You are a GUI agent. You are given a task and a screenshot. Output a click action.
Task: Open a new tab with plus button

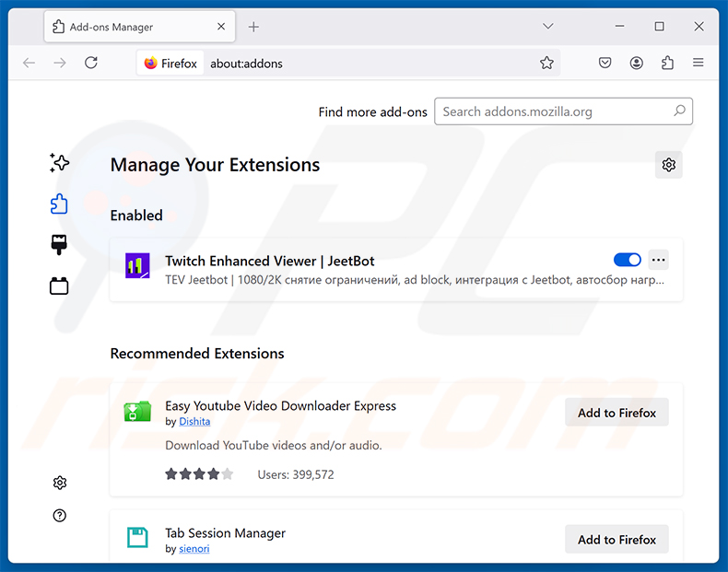pyautogui.click(x=253, y=27)
